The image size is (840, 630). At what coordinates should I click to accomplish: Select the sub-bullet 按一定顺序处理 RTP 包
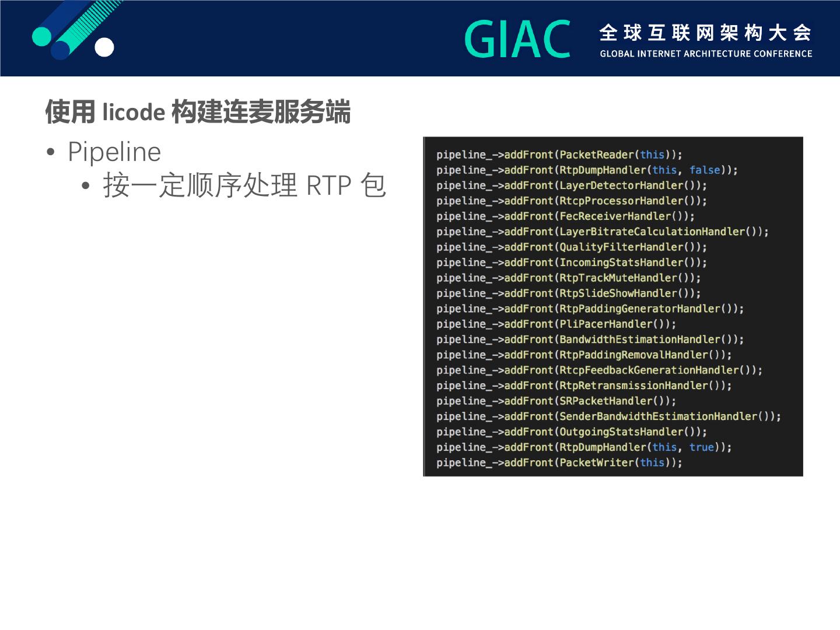244,185
